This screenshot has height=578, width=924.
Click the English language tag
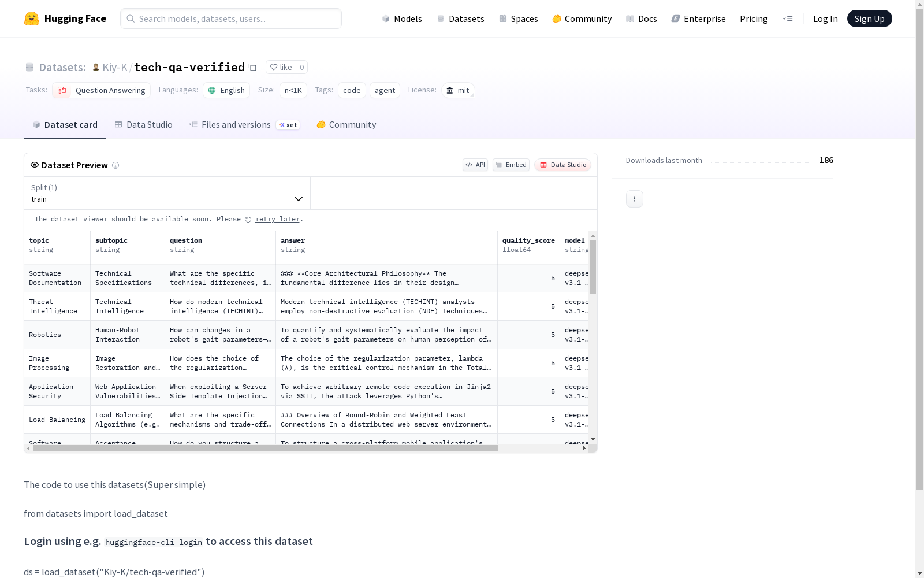(226, 90)
